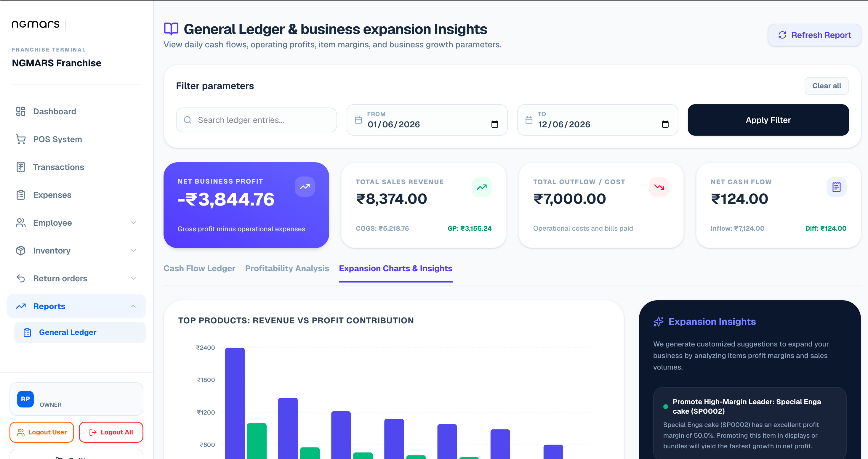Click the Total Sales Revenue up-trend icon

pos(482,187)
